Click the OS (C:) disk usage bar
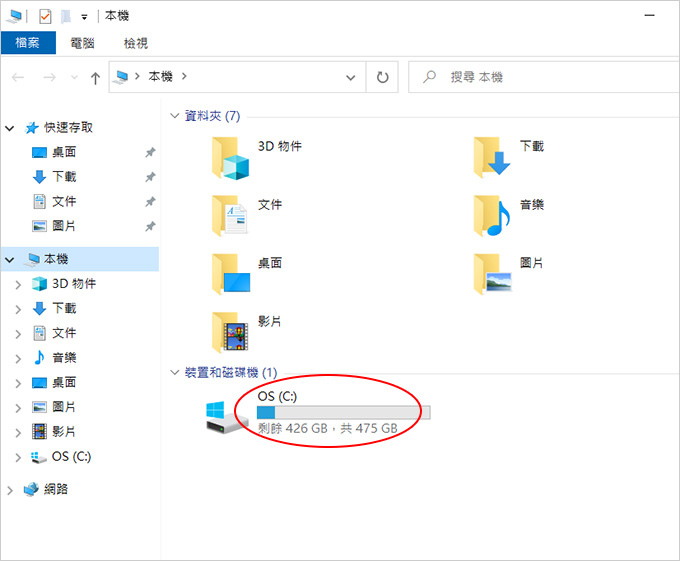 tap(343, 412)
